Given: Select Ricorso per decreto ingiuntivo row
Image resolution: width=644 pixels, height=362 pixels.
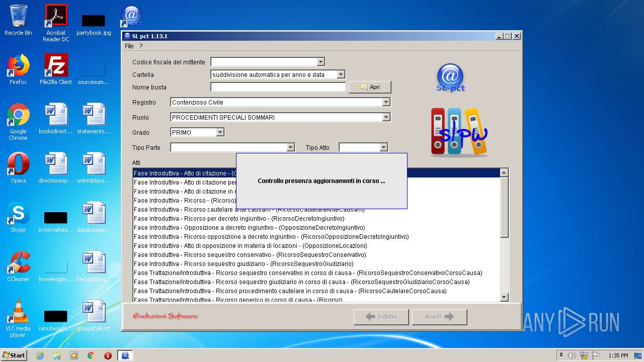Looking at the screenshot, I should (x=316, y=219).
